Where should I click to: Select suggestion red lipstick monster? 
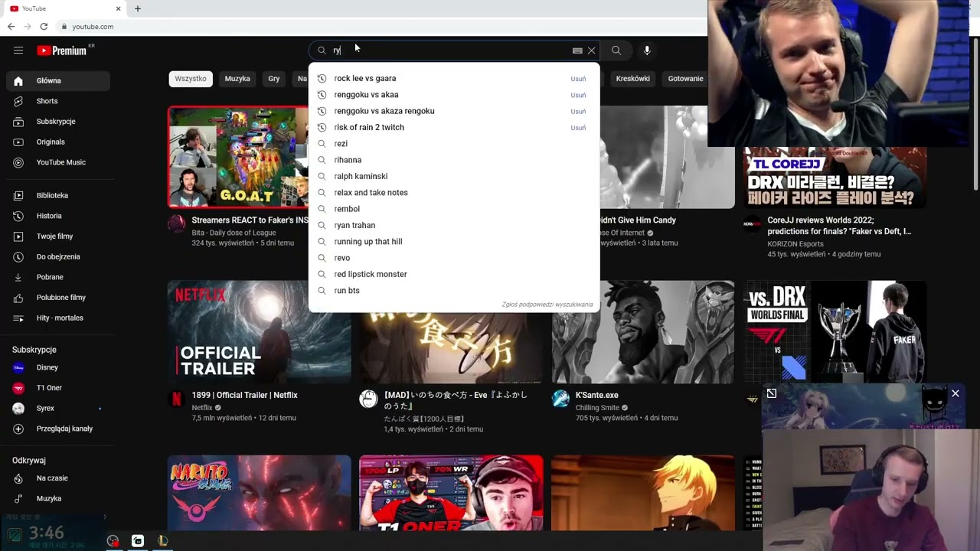click(454, 274)
